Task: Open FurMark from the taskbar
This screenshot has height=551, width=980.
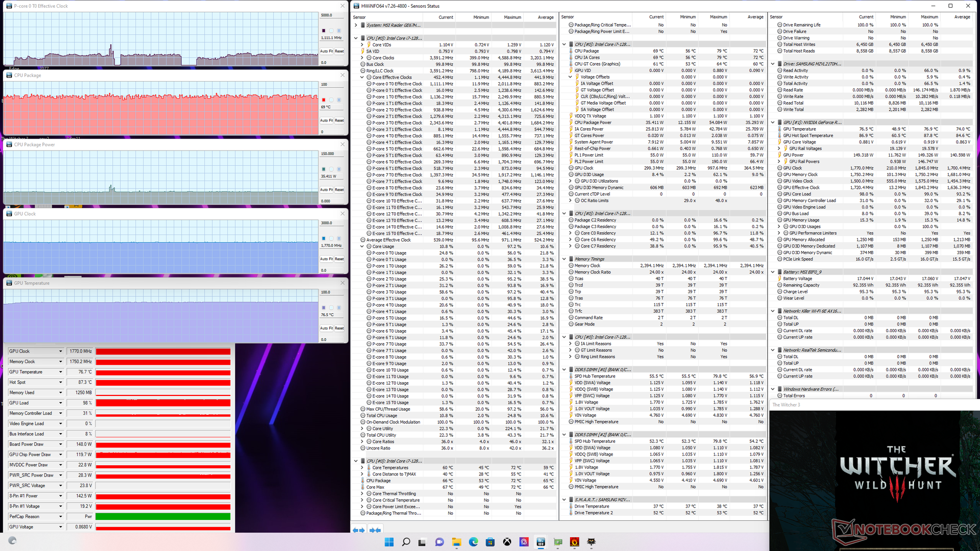Action: coord(575,542)
